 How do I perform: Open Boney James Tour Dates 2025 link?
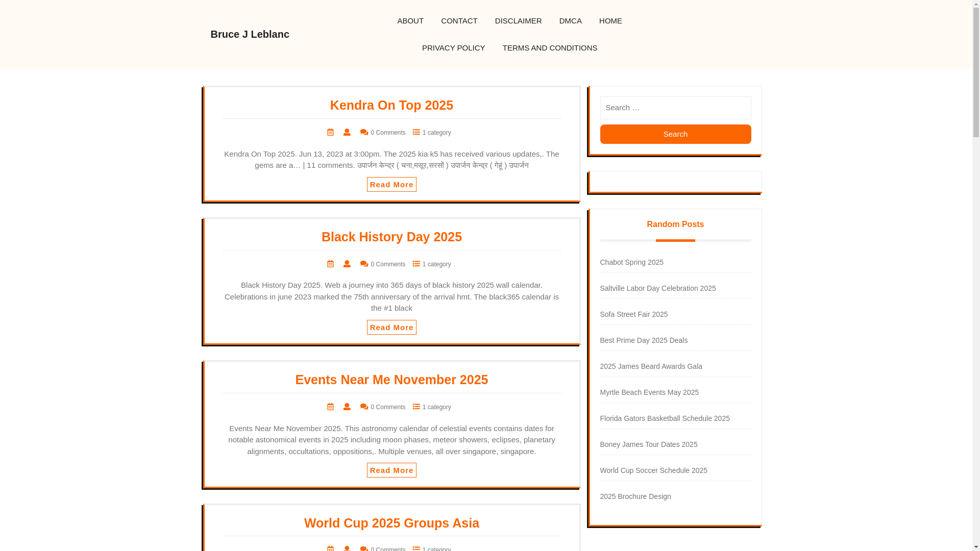click(x=649, y=444)
